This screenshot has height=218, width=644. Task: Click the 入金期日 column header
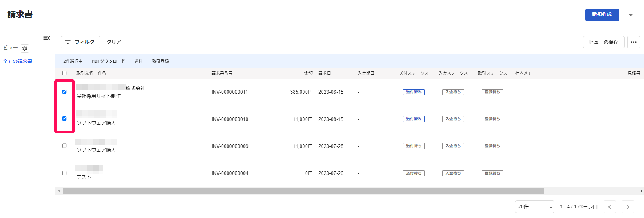coord(366,73)
